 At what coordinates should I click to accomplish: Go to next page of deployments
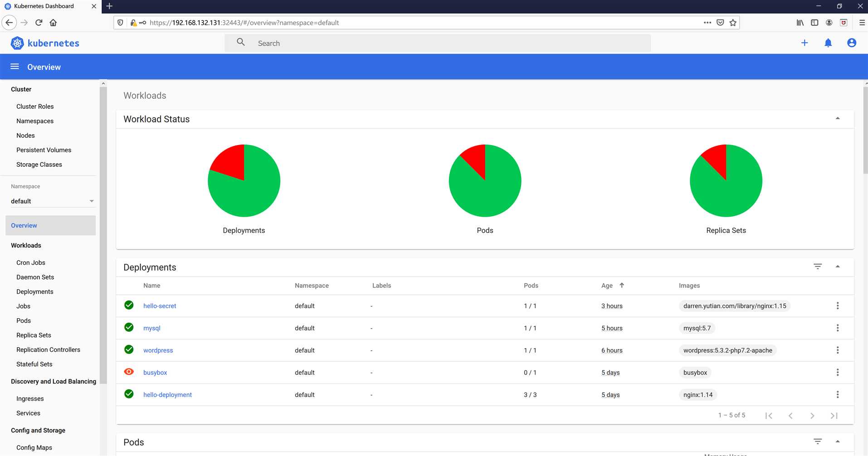click(812, 416)
